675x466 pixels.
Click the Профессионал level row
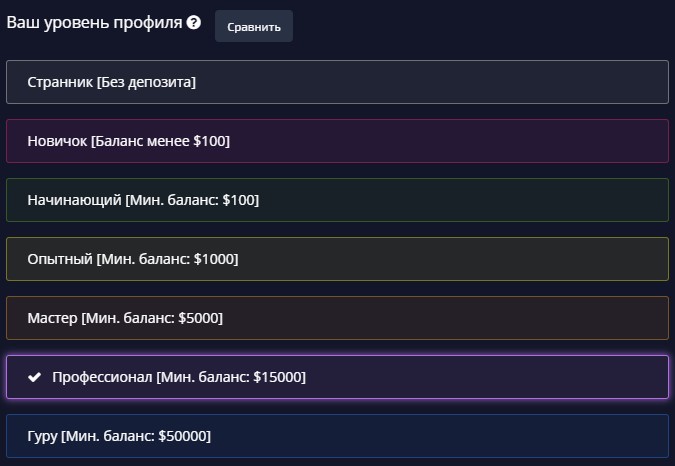(x=336, y=377)
